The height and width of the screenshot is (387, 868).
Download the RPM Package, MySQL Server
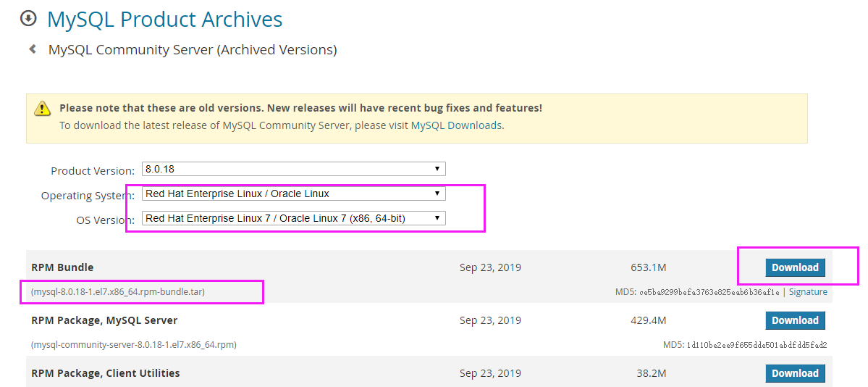[x=795, y=320]
